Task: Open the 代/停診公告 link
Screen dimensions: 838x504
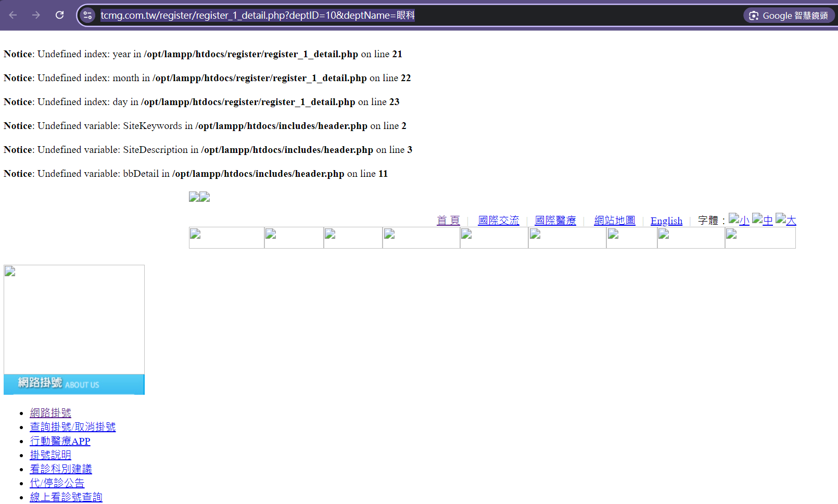Action: 57,483
